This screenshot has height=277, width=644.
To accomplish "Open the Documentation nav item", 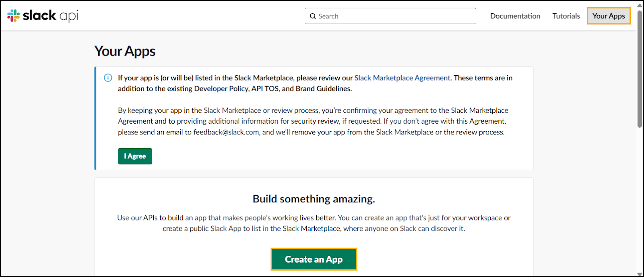I will click(x=515, y=16).
